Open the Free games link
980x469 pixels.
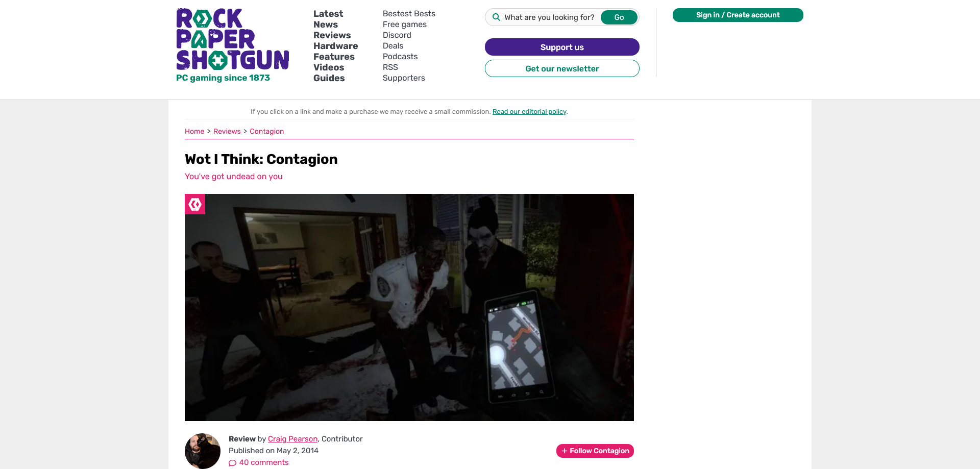point(404,24)
